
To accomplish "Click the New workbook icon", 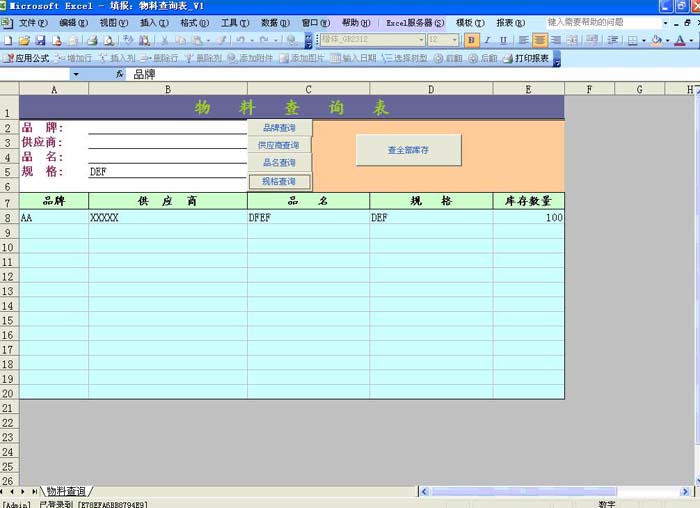I will click(8, 40).
